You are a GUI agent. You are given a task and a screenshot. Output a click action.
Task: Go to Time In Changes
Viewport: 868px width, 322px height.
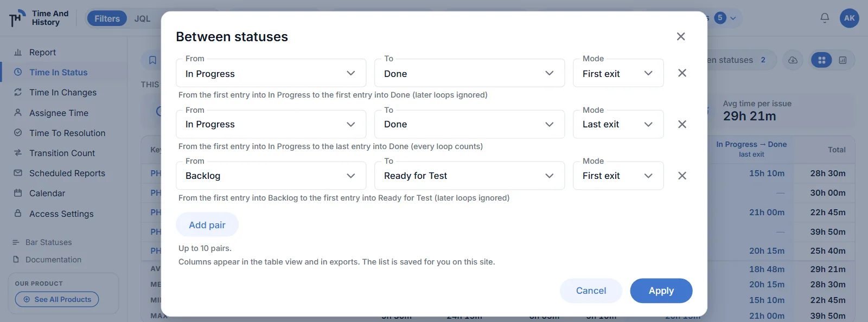click(64, 92)
